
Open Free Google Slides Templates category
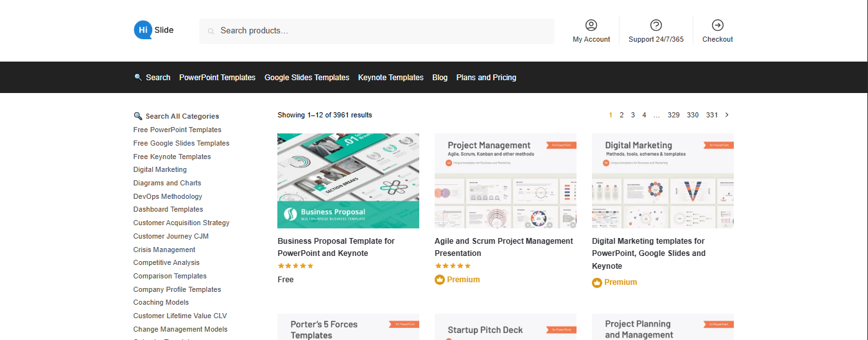[181, 143]
